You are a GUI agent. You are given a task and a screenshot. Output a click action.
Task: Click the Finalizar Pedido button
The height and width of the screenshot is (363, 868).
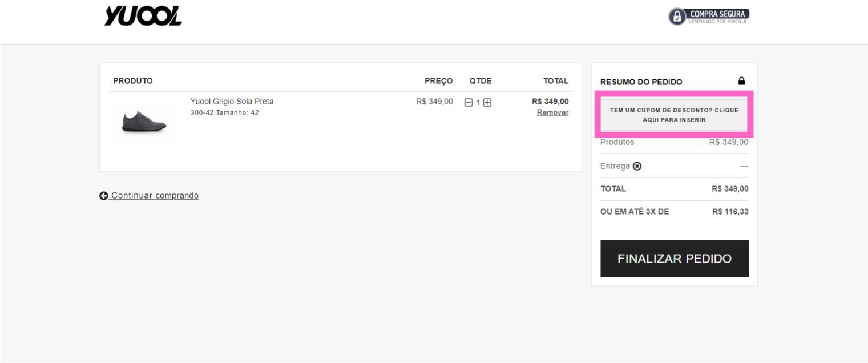[675, 259]
